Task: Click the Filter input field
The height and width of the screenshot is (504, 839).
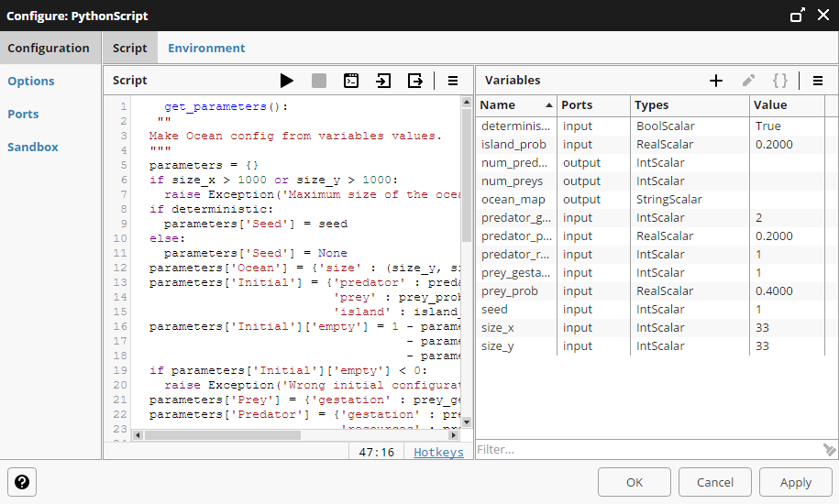Action: coord(648,450)
